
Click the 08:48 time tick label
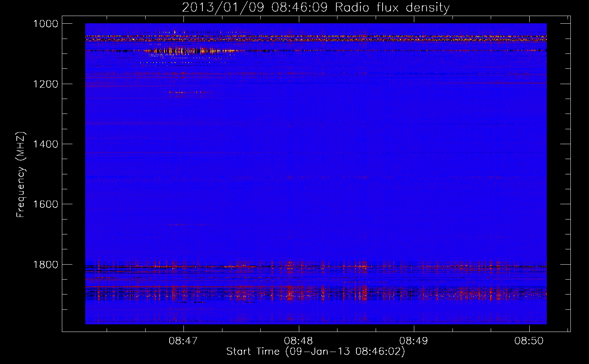coord(299,341)
